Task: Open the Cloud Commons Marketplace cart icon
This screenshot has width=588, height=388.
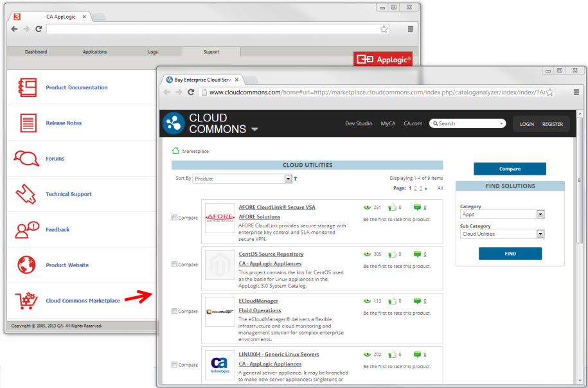Action: [x=26, y=301]
